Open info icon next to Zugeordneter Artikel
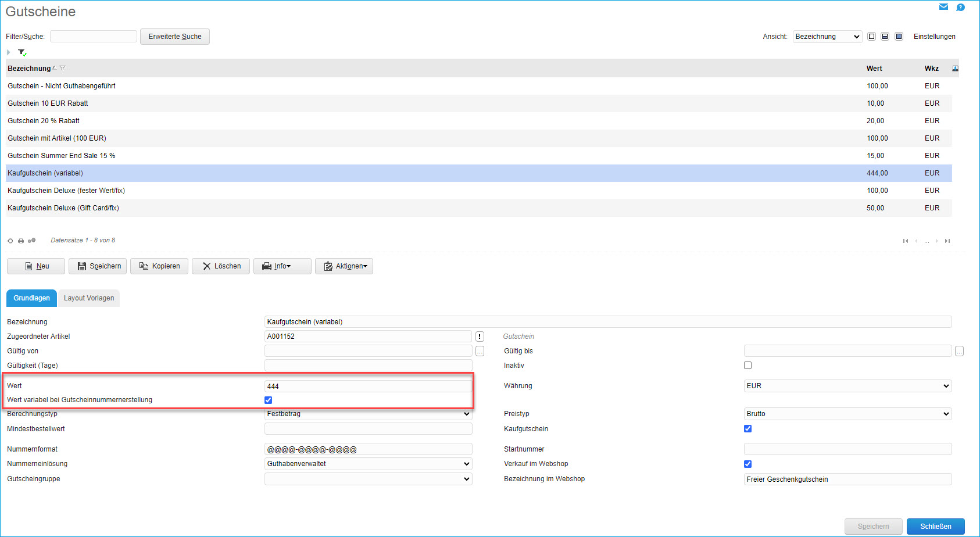The image size is (980, 537). (480, 336)
